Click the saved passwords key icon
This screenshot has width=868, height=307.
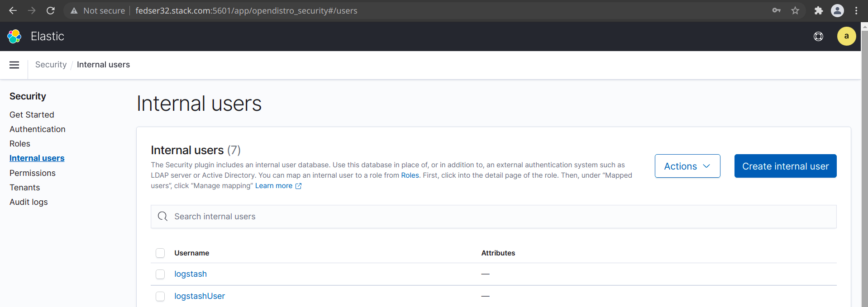(776, 10)
